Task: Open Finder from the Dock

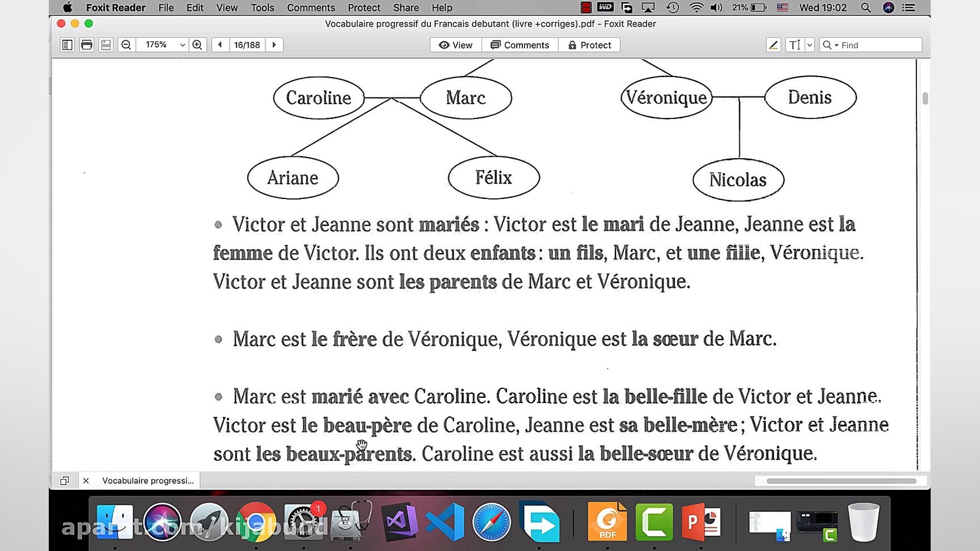Action: 115,522
